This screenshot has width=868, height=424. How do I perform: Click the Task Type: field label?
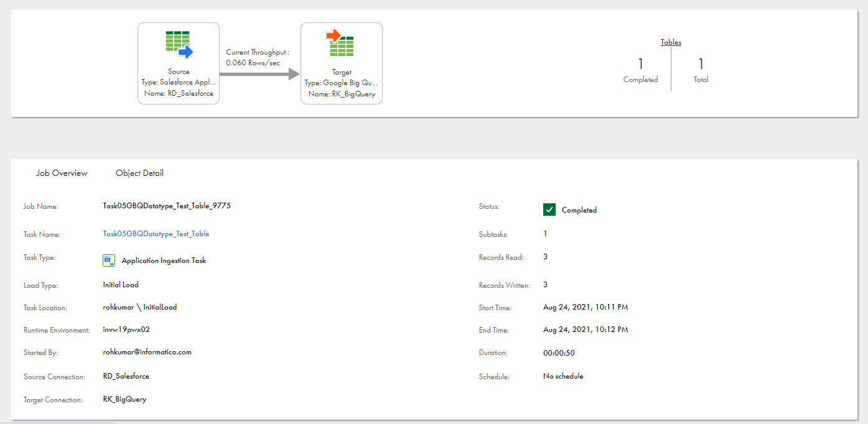[x=39, y=257]
